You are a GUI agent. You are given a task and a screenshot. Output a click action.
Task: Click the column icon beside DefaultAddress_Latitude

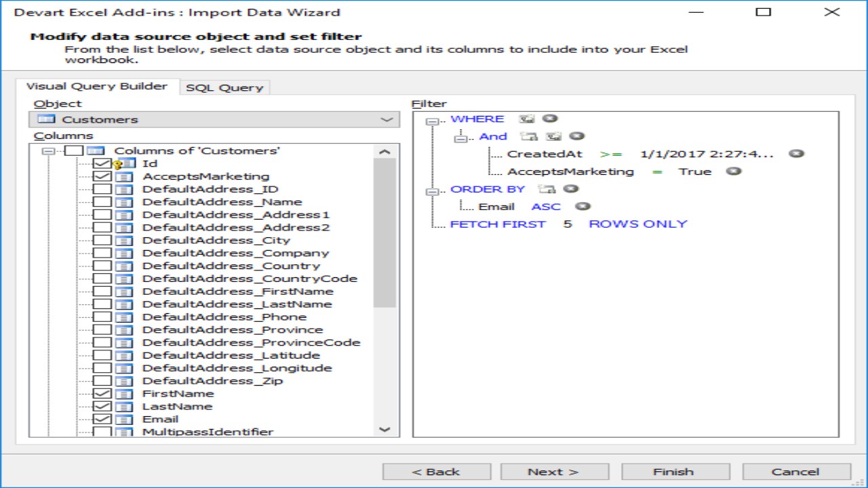pyautogui.click(x=124, y=355)
